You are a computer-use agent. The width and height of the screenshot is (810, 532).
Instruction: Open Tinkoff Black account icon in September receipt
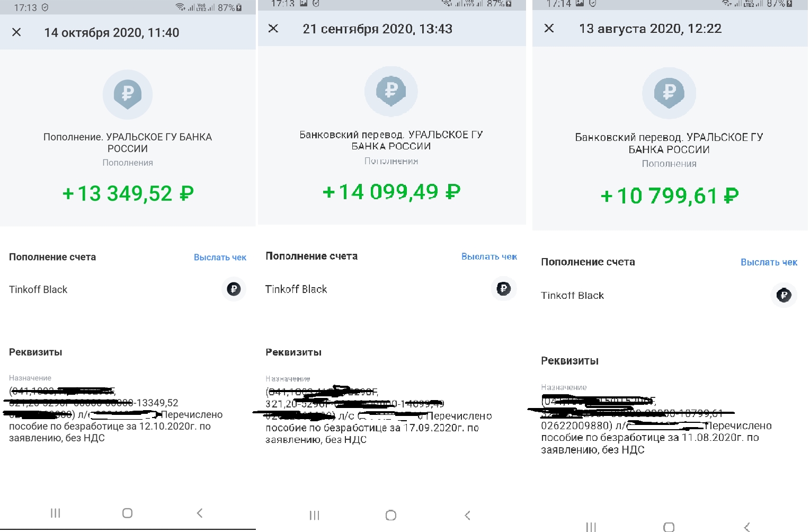(x=504, y=288)
